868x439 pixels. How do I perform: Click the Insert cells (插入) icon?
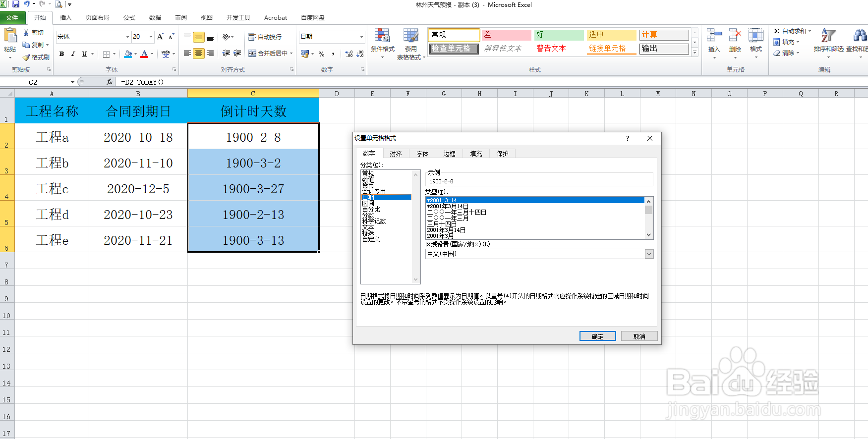pos(714,36)
